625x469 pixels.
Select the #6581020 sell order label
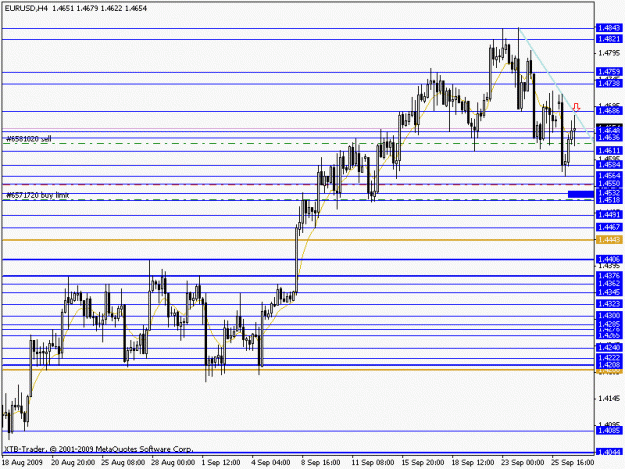click(x=29, y=139)
